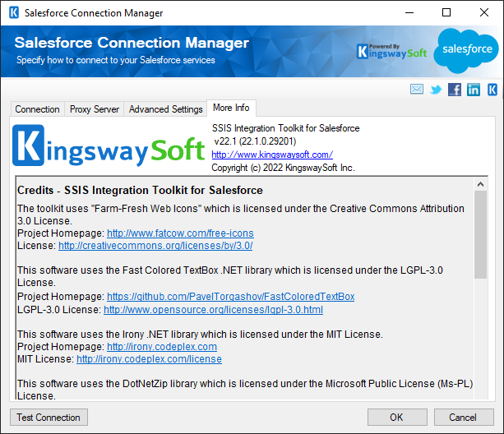Viewport: 504px width, 434px height.
Task: Open the irony.codeplex.com homepage link
Action: (x=162, y=347)
